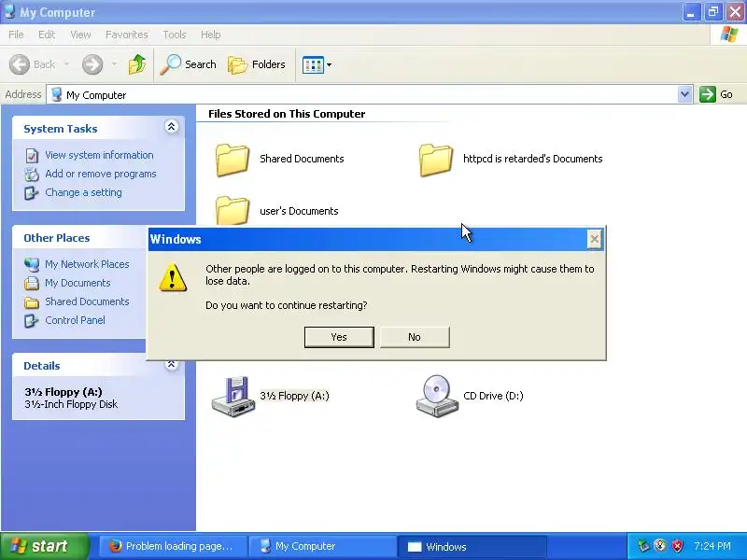This screenshot has width=747, height=560.
Task: Click the warning exclamation icon in dialog
Action: click(173, 277)
